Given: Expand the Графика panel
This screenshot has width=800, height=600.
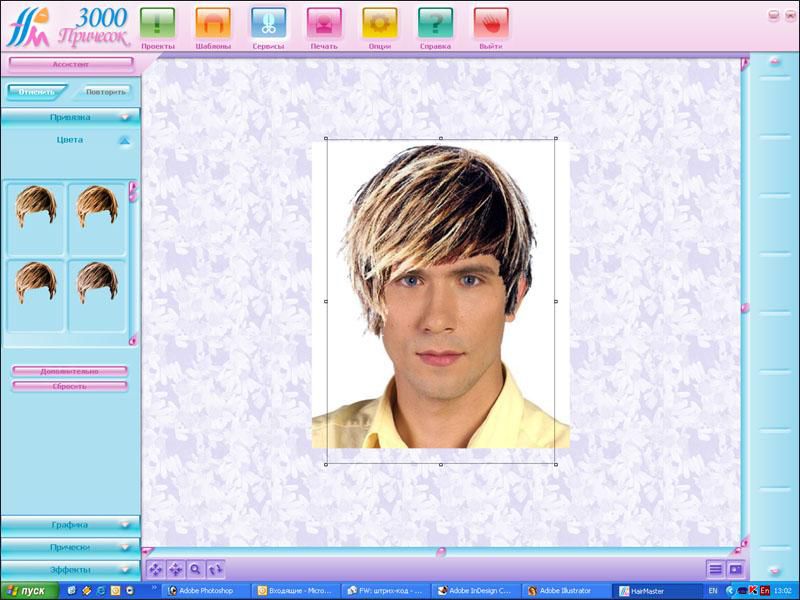Looking at the screenshot, I should click(x=70, y=524).
